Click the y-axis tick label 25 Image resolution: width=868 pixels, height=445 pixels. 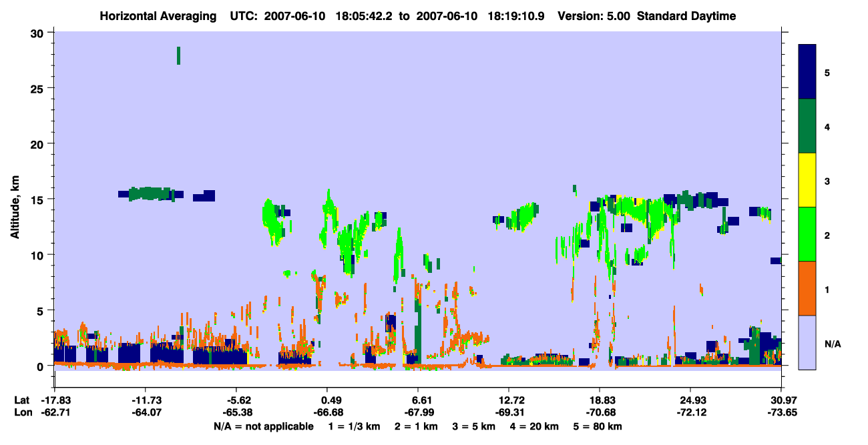point(39,88)
